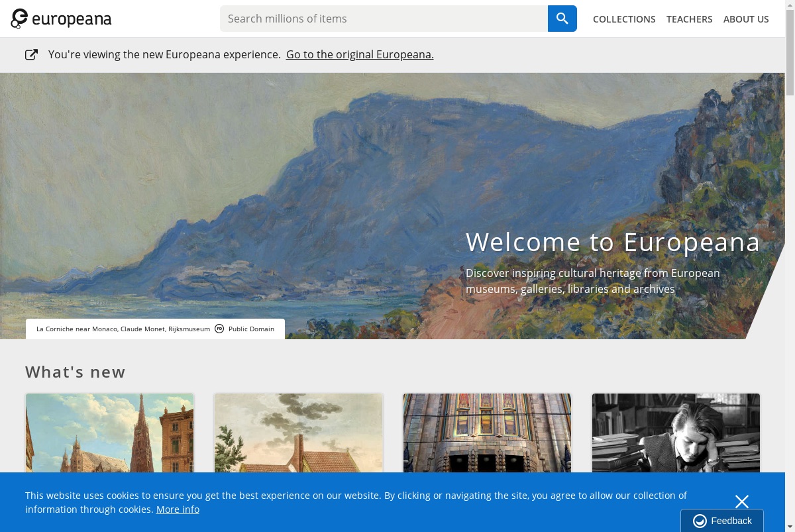The image size is (795, 532).
Task: Click the La Corniche near Monaco caption
Action: [123, 329]
